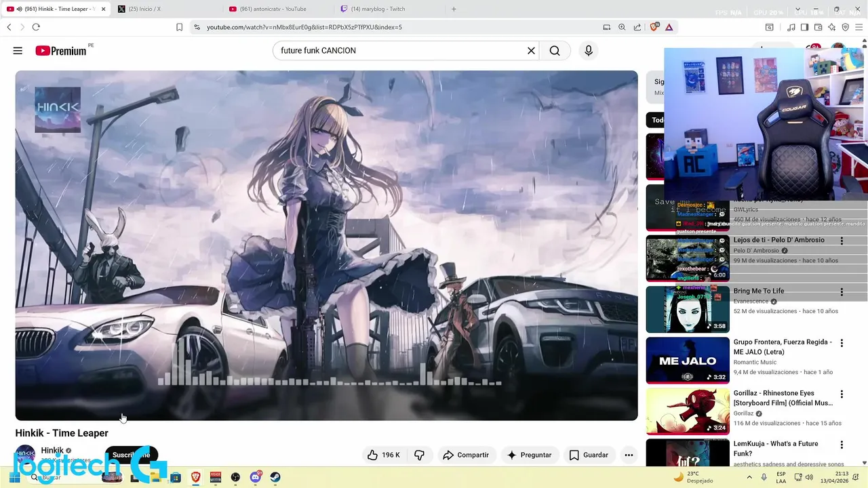The width and height of the screenshot is (868, 488).
Task: Open Brave playlist music note icon
Action: (791, 27)
